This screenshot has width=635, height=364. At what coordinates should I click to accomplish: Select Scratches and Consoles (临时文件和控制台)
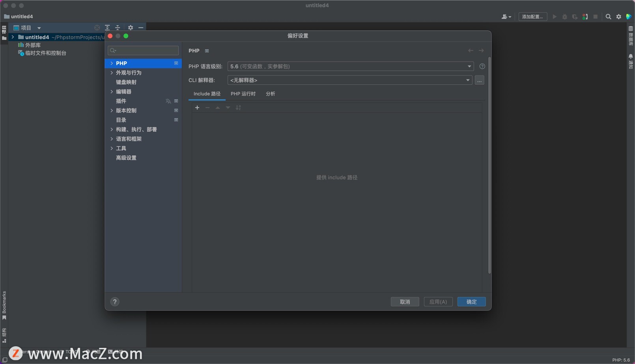(42, 53)
